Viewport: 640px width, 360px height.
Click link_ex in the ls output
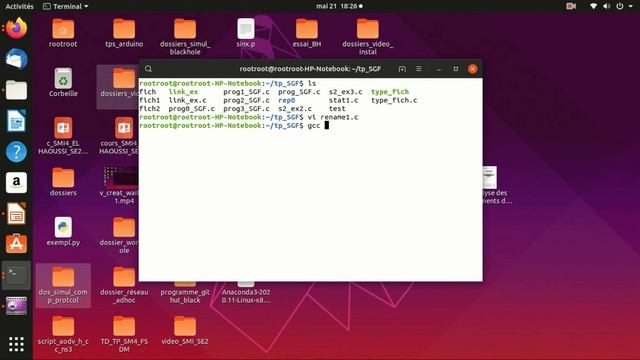pos(183,92)
